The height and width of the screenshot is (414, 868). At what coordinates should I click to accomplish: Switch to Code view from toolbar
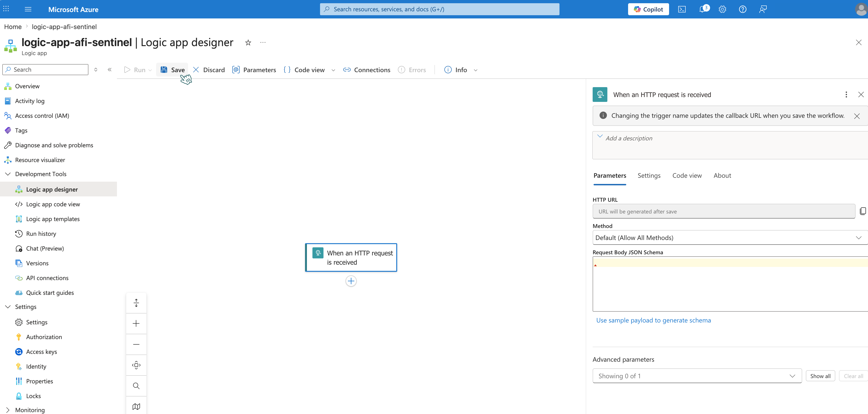pos(304,70)
